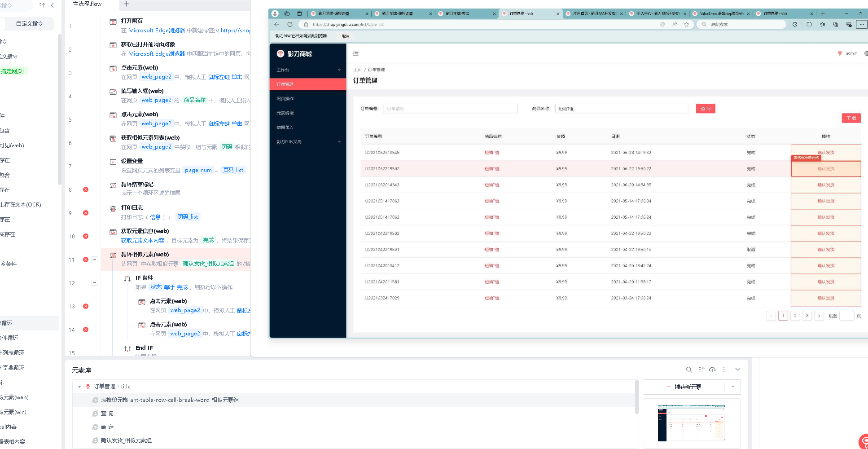The width and height of the screenshot is (868, 449).
Task: Add a new flow tab with plus icon
Action: [x=126, y=4]
